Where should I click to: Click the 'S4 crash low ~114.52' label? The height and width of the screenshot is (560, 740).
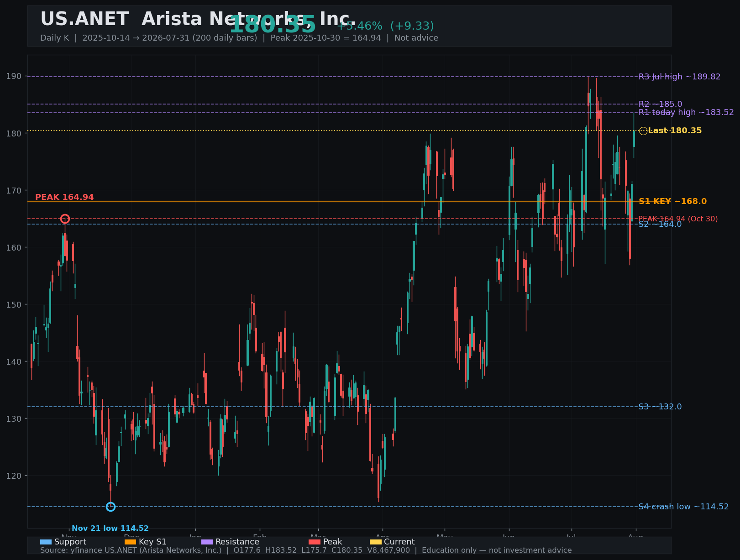(683, 507)
